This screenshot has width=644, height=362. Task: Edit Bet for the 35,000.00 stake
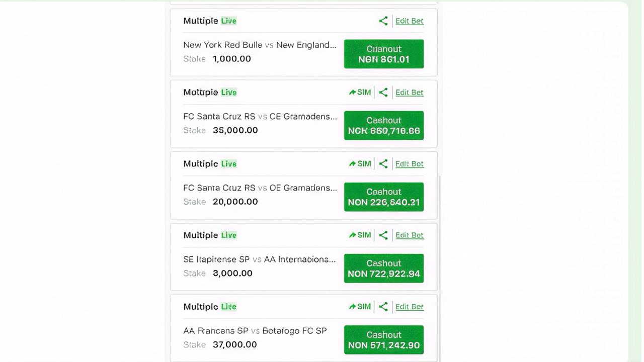click(410, 92)
